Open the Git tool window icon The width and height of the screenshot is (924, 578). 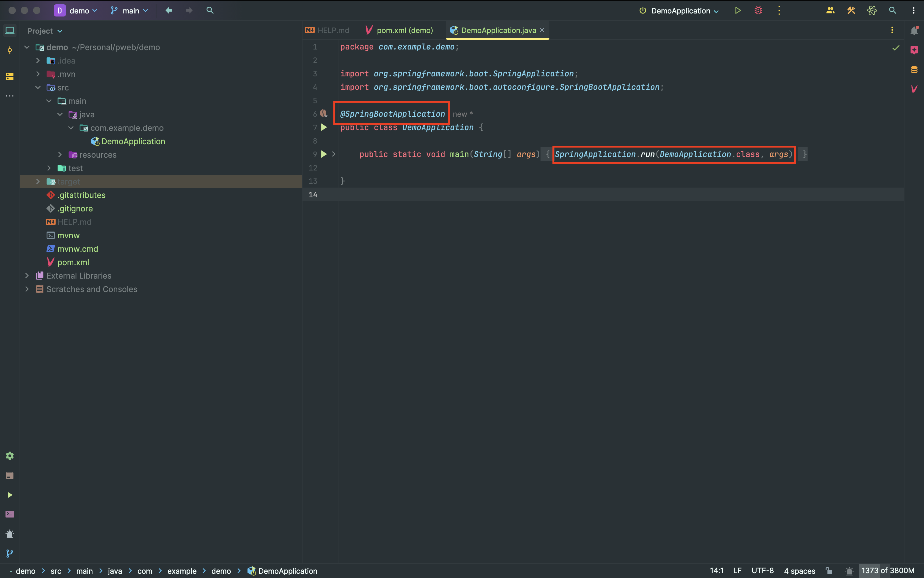pyautogui.click(x=9, y=553)
